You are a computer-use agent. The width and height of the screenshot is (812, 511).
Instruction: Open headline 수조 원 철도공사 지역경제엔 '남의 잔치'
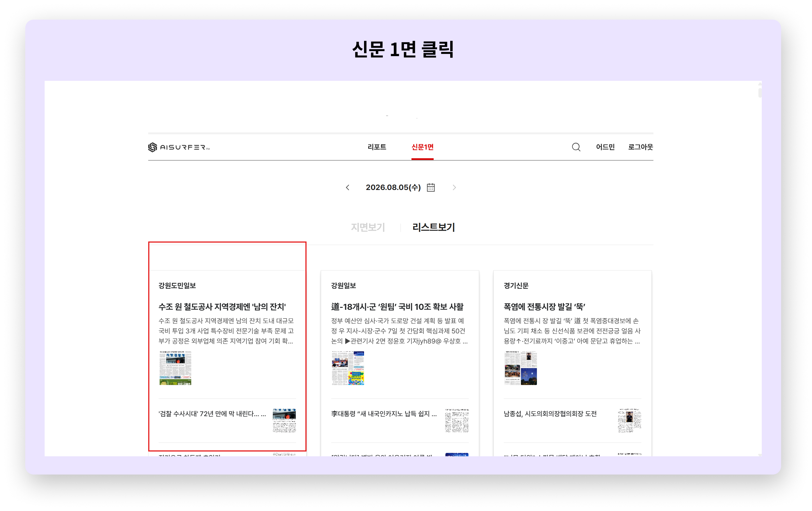(x=222, y=307)
